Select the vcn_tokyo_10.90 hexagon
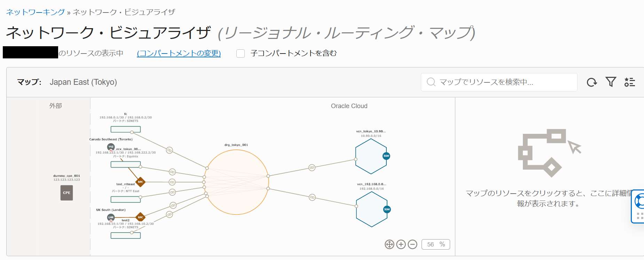This screenshot has width=644, height=260. point(371,156)
